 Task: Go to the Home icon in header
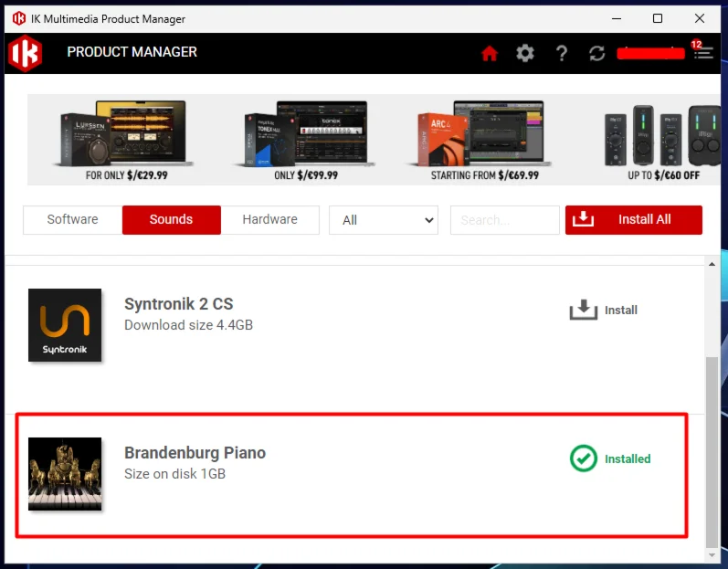click(x=490, y=53)
